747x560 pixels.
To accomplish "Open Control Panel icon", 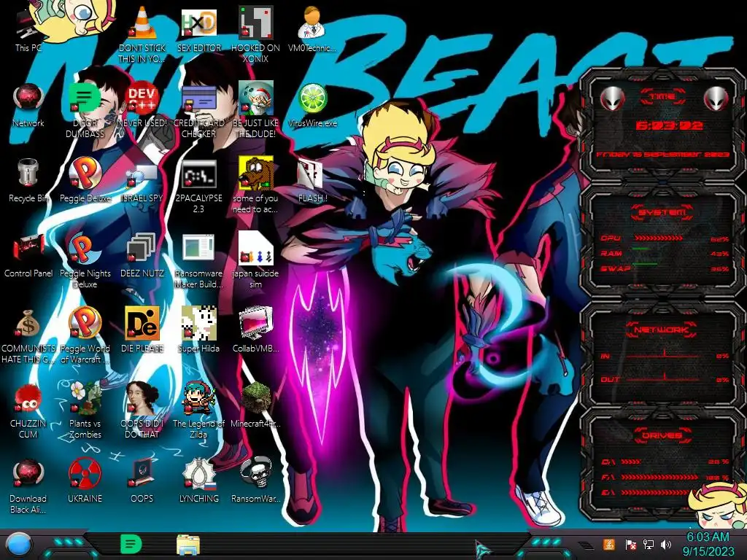I will pyautogui.click(x=28, y=254).
